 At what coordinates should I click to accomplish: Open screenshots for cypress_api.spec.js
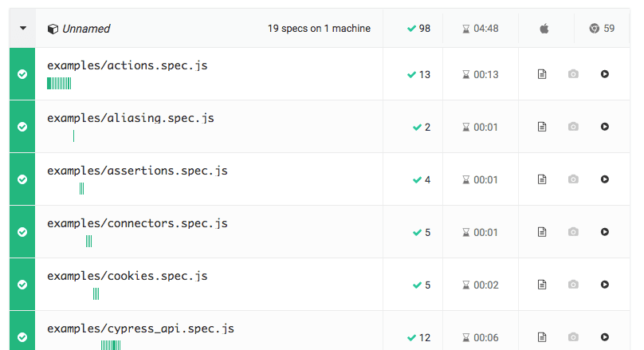(x=573, y=337)
